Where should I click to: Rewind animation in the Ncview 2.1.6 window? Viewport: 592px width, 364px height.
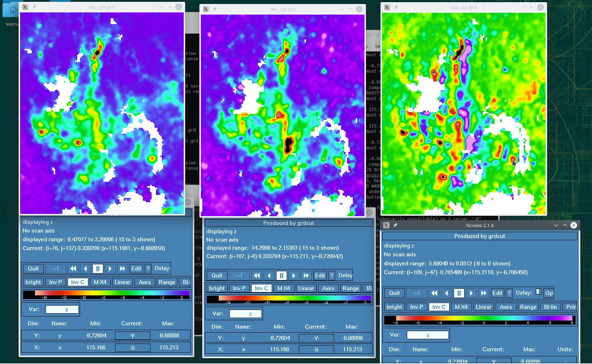[x=434, y=293]
